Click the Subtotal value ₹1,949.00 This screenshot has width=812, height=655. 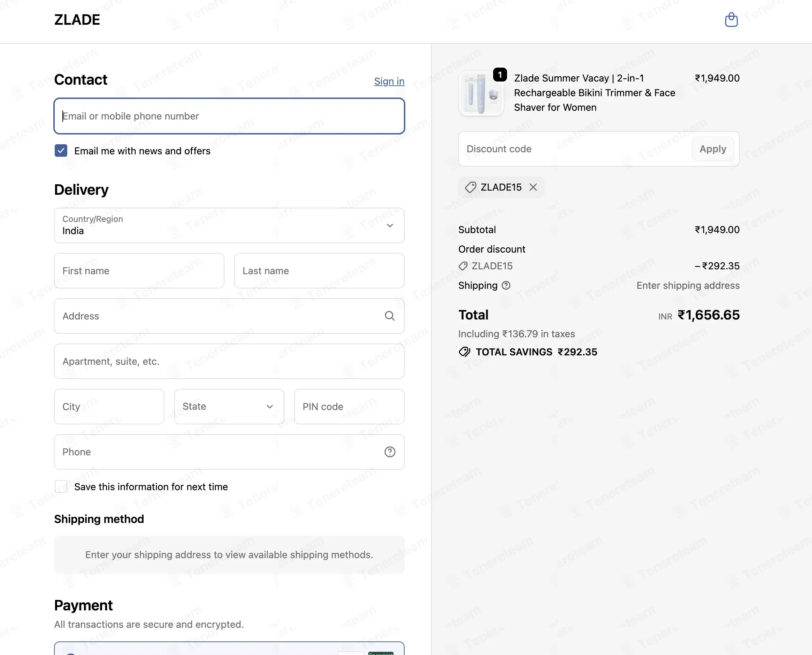717,230
